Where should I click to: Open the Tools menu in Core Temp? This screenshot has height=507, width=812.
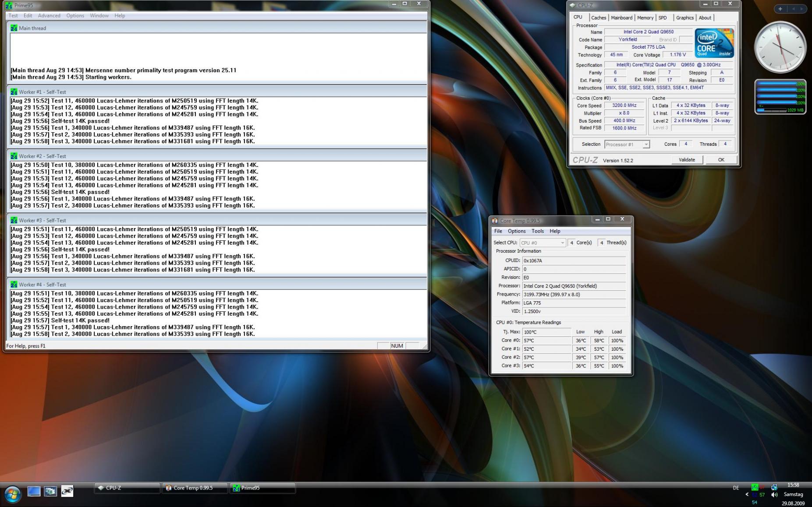538,231
